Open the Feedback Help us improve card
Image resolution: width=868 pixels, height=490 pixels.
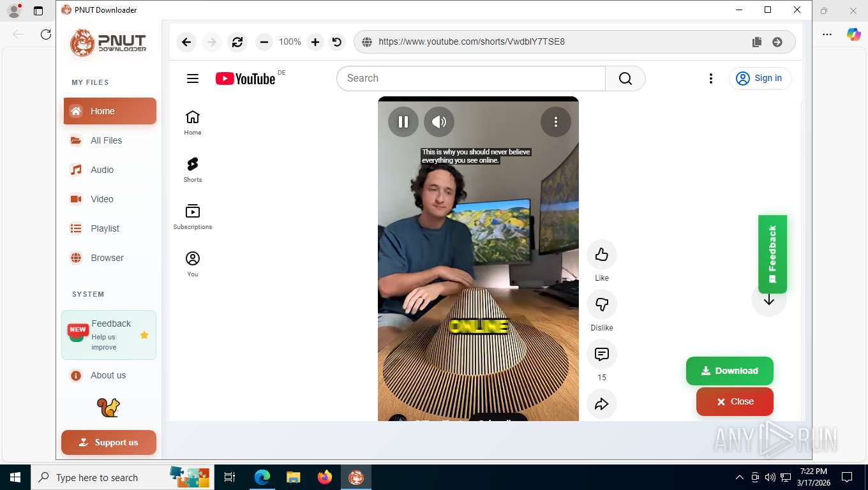pos(108,335)
